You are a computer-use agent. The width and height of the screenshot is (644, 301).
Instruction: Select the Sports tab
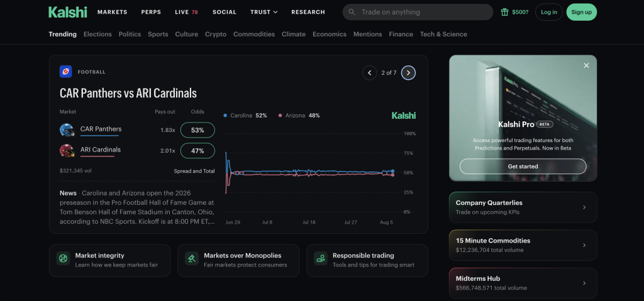pyautogui.click(x=158, y=34)
